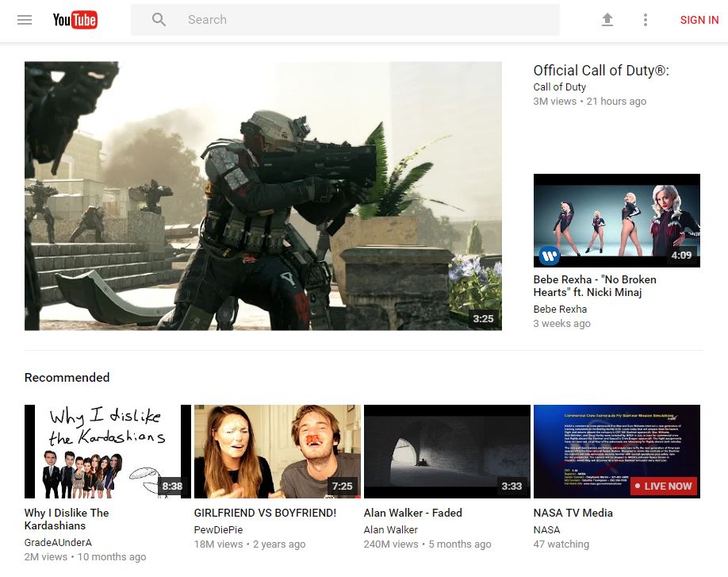Viewport: 728px width, 577px height.
Task: Open the NASA TV Media title link
Action: pos(573,513)
